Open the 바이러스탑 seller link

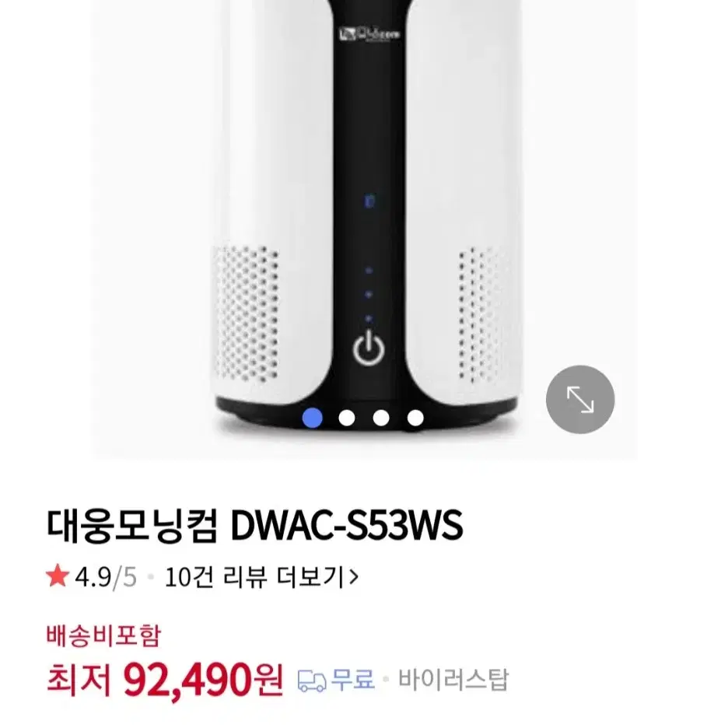(453, 681)
